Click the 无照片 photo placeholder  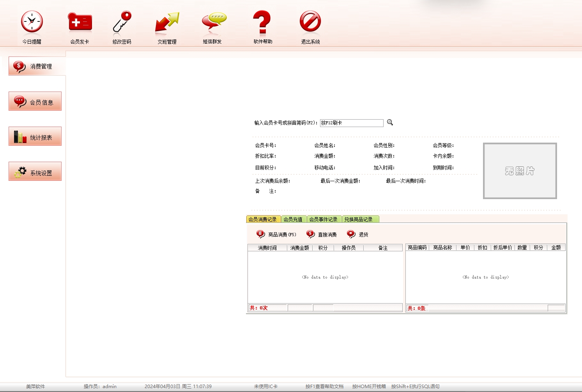coord(520,171)
